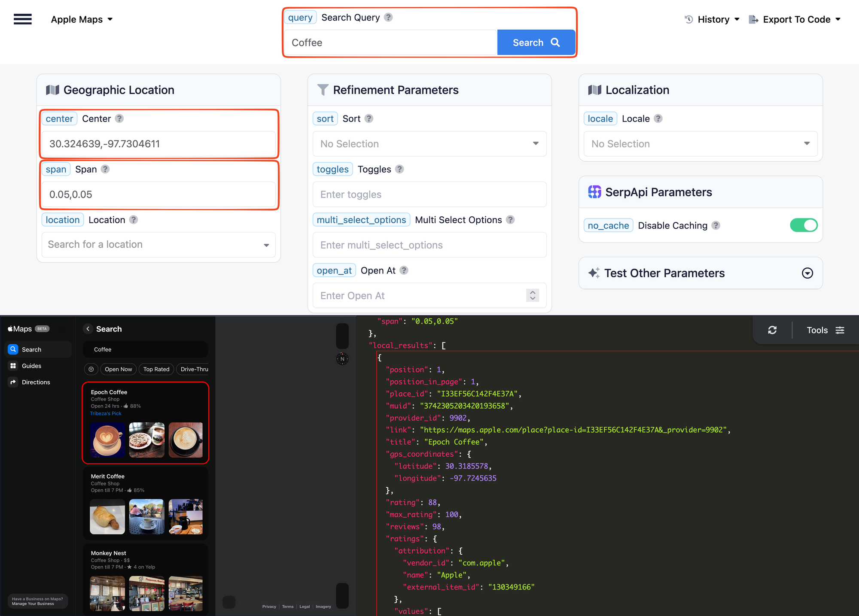Click the multi_select_options parameter tag
Viewport: 859px width, 616px height.
361,220
